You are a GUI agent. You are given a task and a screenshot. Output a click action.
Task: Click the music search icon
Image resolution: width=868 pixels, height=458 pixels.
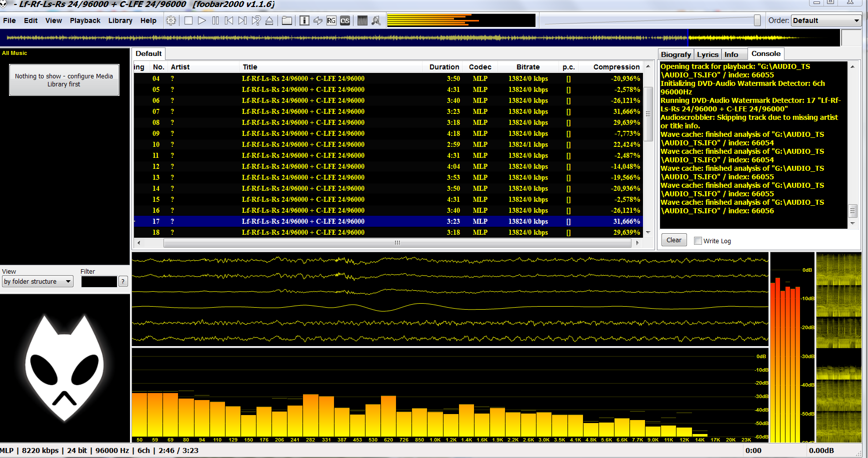coord(376,20)
